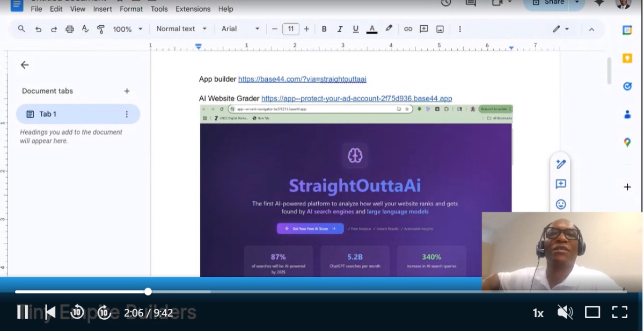Click the search menus magnifier icon
Screen dimensions: 644x331
click(x=21, y=29)
